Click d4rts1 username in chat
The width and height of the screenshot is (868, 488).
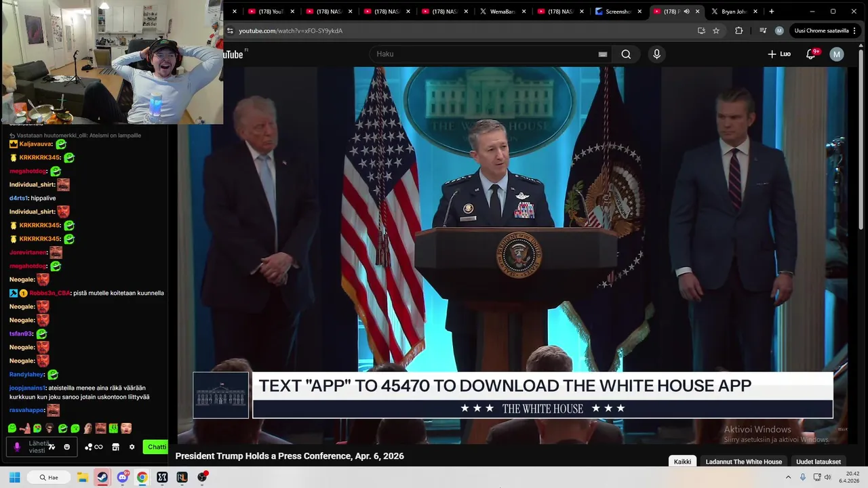point(18,198)
